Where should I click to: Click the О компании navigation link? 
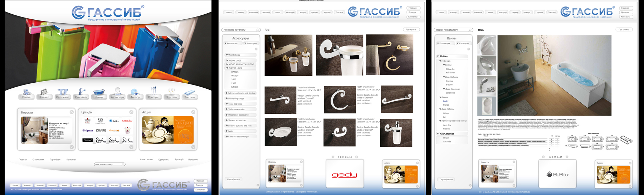point(38,160)
